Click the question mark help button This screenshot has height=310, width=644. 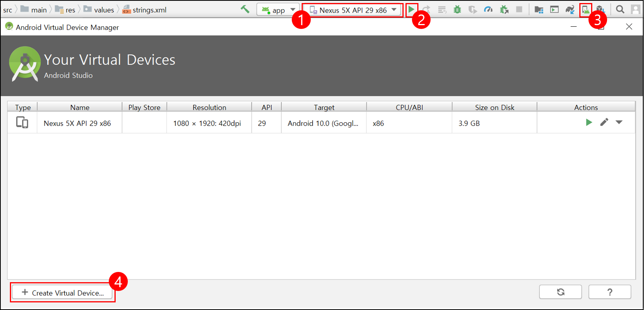coord(610,292)
